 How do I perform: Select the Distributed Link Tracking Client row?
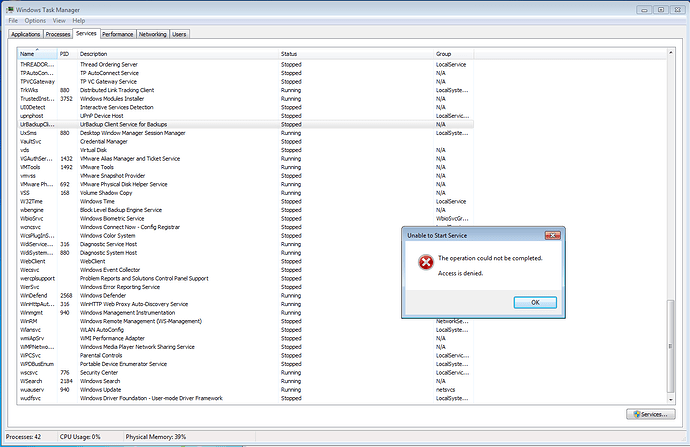click(x=246, y=90)
